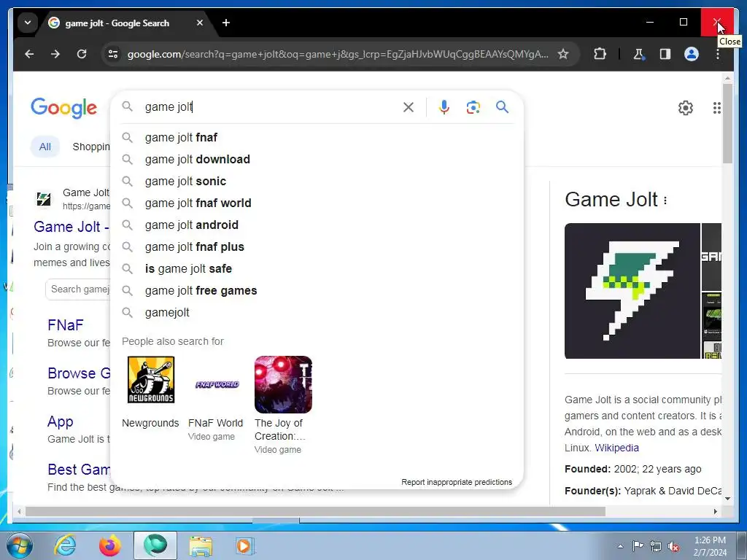Viewport: 747px width, 560px height.
Task: Search by image with Lens icon
Action: [x=473, y=107]
